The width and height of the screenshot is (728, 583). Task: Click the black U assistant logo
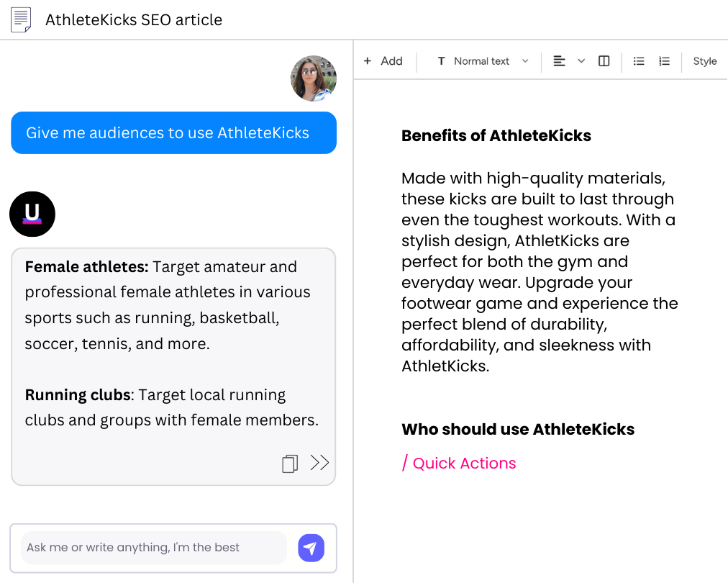pos(32,214)
